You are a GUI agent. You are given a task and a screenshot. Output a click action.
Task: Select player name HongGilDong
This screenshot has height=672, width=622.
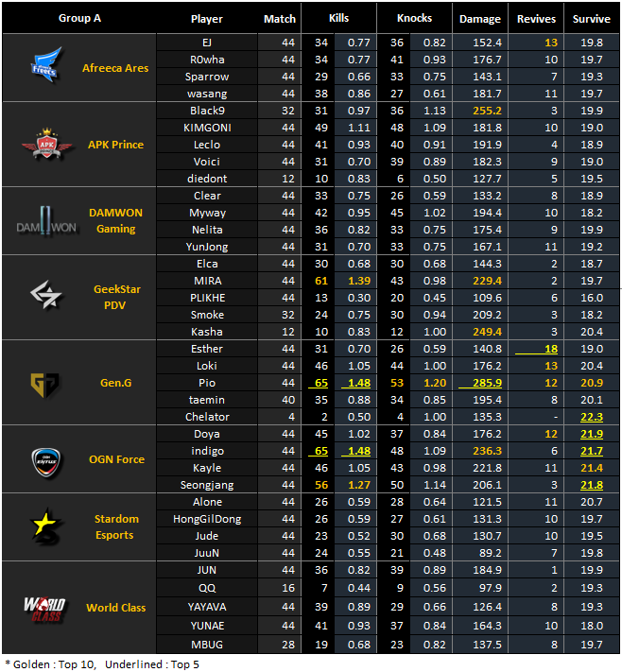click(207, 519)
